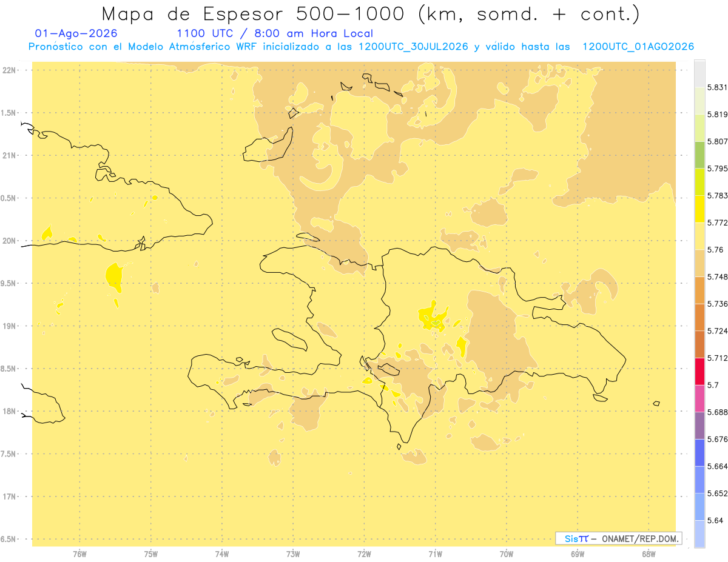Viewport: 728px width, 562px height.
Task: Select legend value '5.712'
Action: point(717,358)
